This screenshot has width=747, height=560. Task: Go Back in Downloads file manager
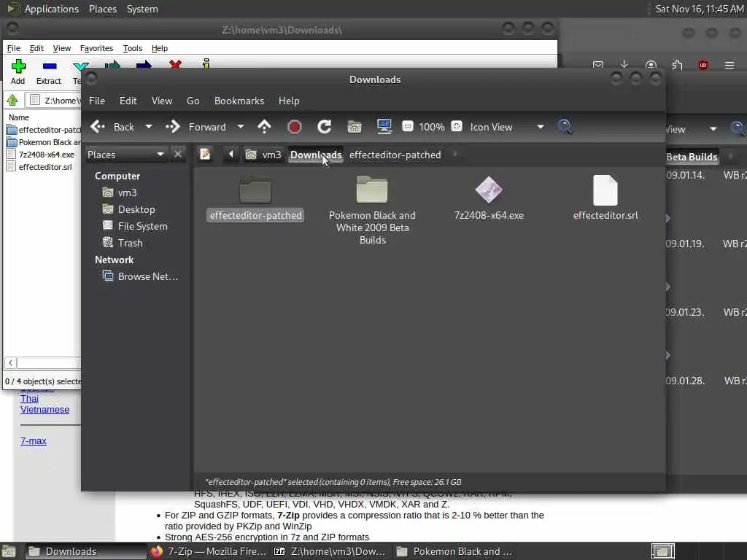[112, 127]
